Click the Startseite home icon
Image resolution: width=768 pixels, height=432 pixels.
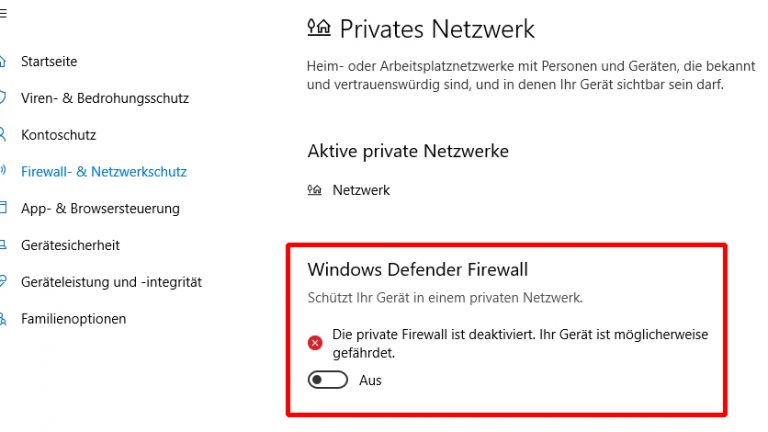click(3, 62)
